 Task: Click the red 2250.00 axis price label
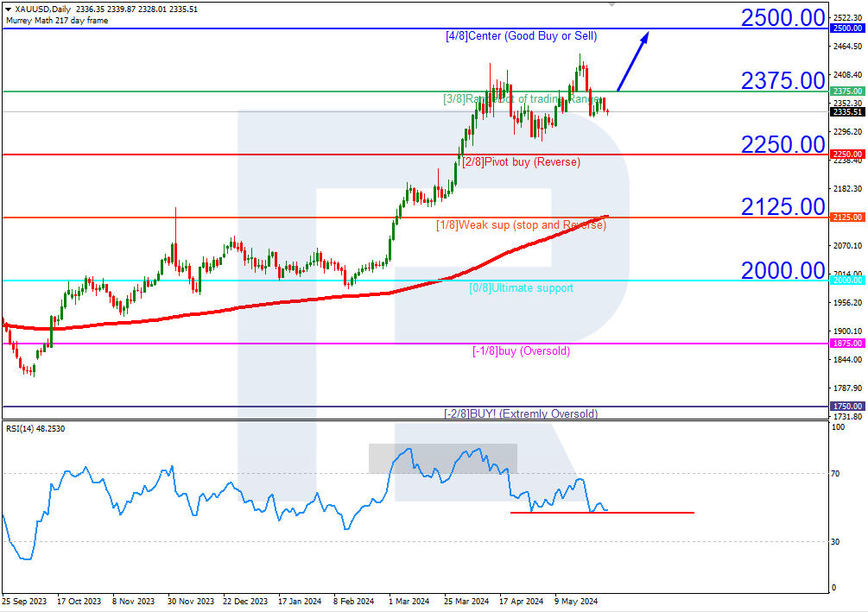coord(847,155)
